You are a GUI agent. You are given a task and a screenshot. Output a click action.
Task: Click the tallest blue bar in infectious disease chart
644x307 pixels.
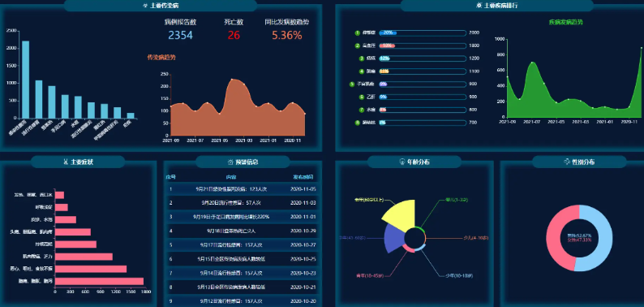pyautogui.click(x=25, y=80)
